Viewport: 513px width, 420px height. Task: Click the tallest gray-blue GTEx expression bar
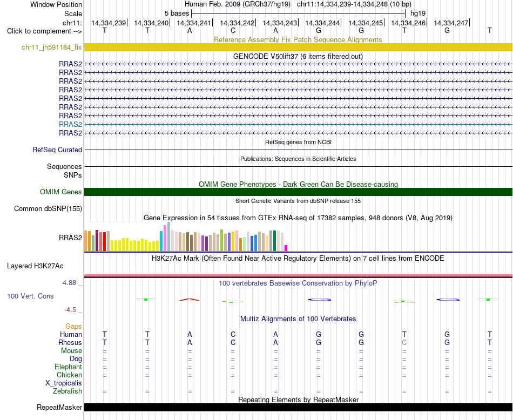coord(169,236)
